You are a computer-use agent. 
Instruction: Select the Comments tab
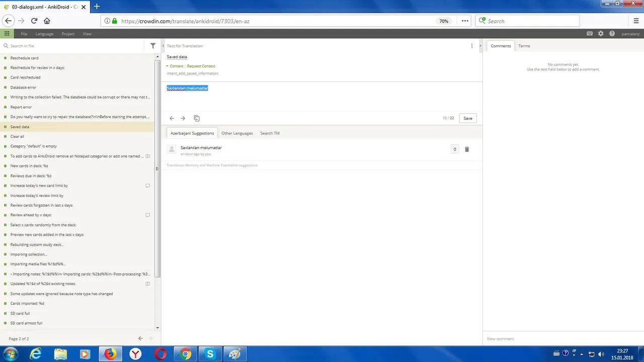[501, 46]
